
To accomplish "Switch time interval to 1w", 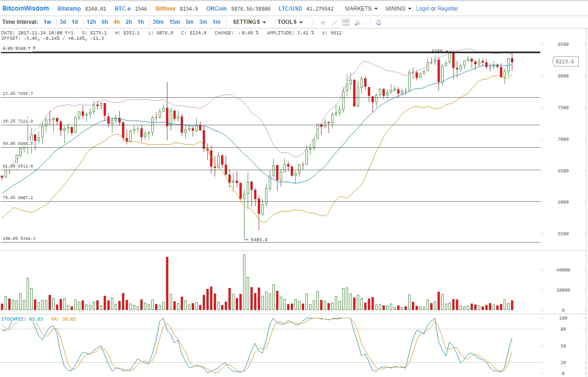I will click(47, 22).
